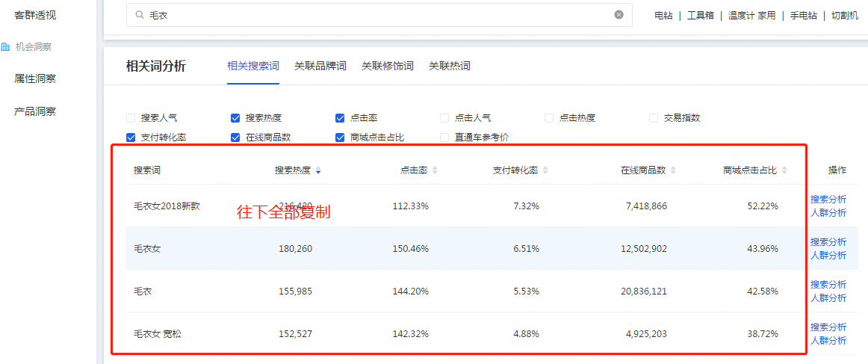
Task: Clear the search box text
Action: [619, 15]
